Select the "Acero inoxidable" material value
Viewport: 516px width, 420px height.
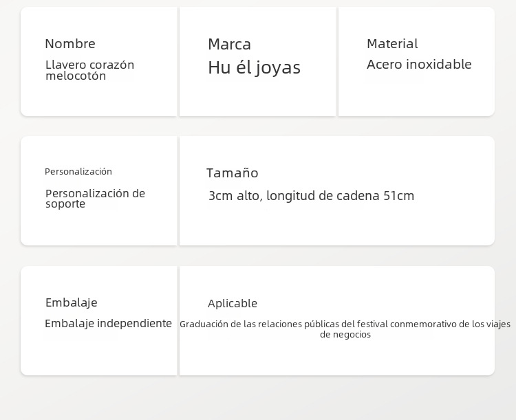pyautogui.click(x=419, y=65)
